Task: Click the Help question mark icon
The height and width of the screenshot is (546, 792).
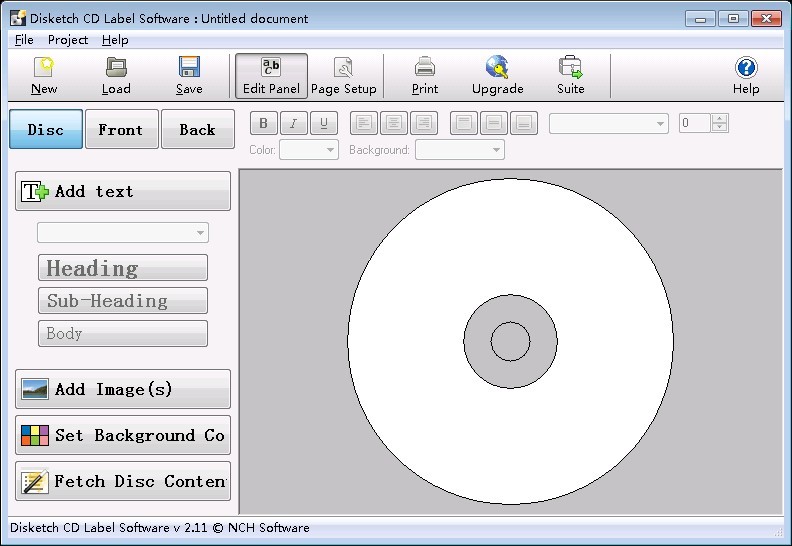Action: (x=746, y=68)
